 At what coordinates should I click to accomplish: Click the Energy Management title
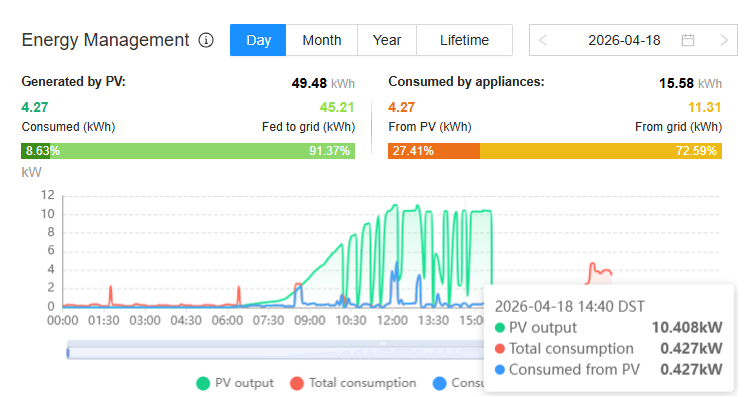(105, 40)
